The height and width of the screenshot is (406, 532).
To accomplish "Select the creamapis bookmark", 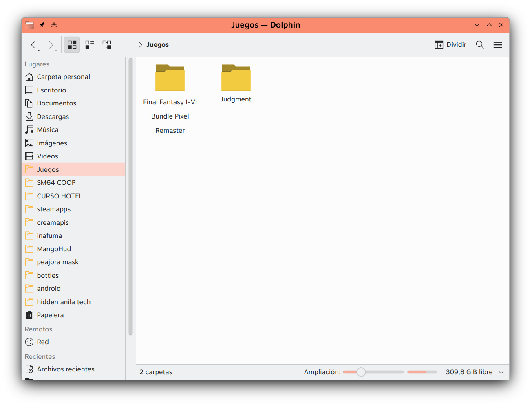I will click(x=73, y=222).
